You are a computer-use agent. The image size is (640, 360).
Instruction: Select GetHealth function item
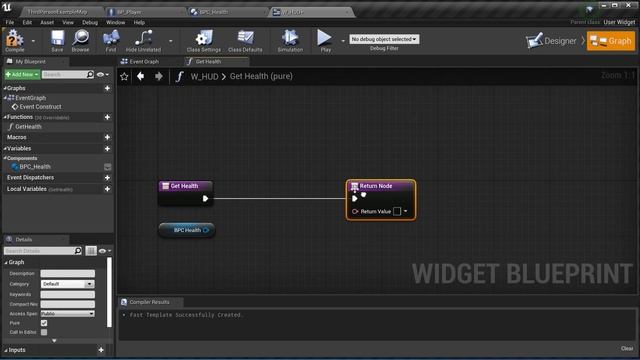28,127
